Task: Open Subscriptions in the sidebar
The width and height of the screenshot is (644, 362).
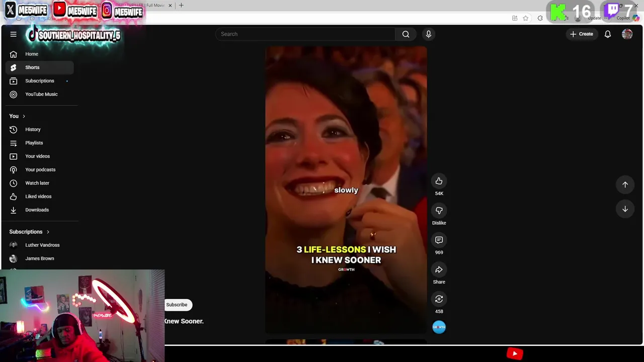Action: 40,81
